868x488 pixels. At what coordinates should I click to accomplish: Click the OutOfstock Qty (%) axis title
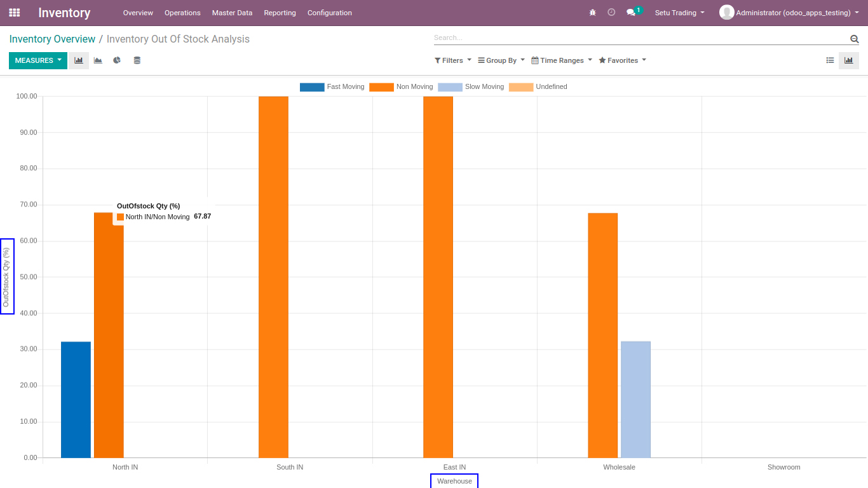pyautogui.click(x=7, y=276)
